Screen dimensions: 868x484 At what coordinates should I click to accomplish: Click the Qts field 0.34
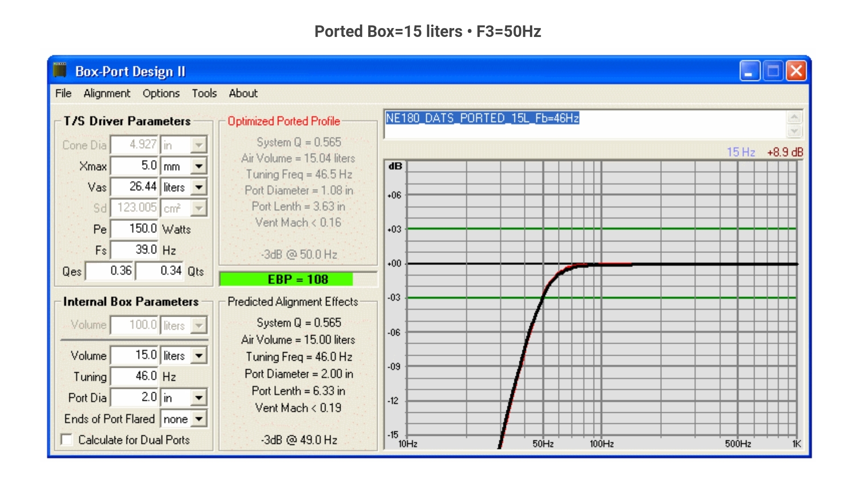click(x=159, y=271)
